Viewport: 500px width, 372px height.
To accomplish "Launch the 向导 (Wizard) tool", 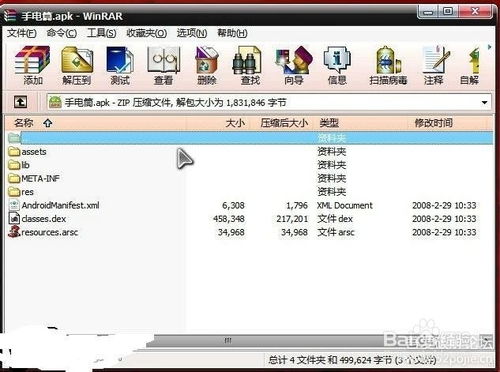I will click(294, 65).
